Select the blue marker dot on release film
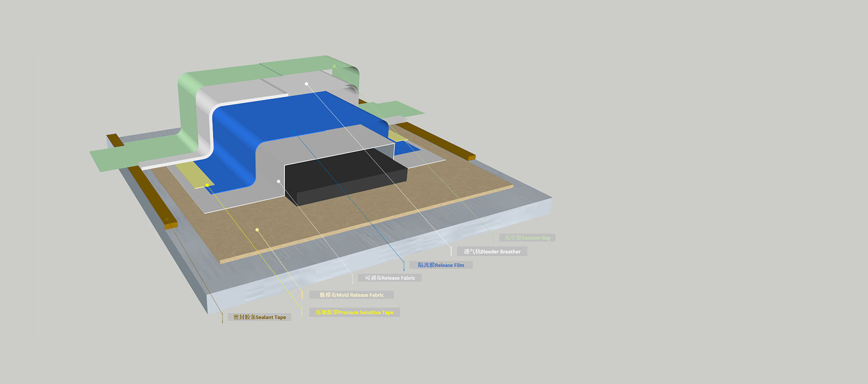The height and width of the screenshot is (384, 868). pos(293,131)
